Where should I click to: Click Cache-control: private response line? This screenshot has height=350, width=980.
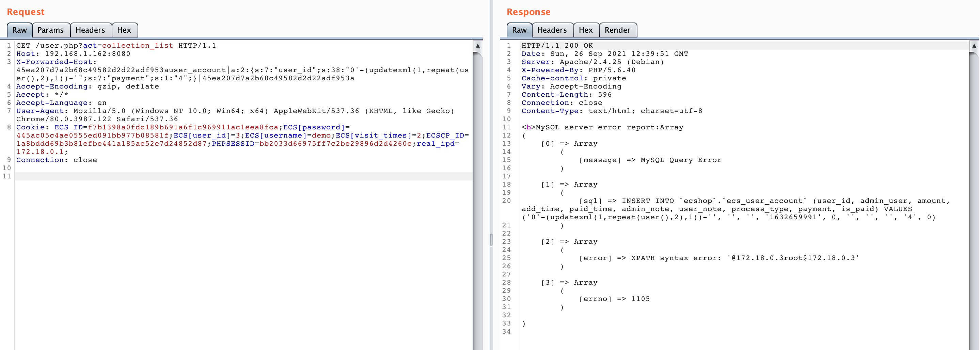[x=574, y=78]
